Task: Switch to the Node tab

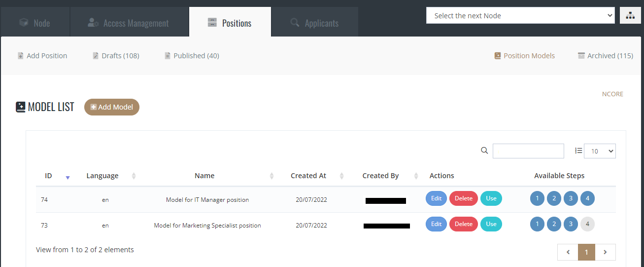Action: coord(35,22)
